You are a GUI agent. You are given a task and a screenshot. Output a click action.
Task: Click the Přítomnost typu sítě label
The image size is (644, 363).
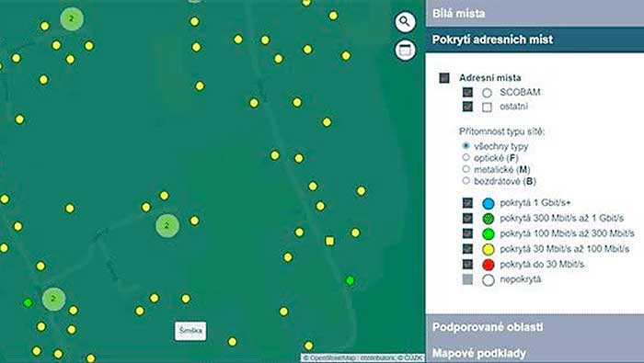(x=502, y=131)
